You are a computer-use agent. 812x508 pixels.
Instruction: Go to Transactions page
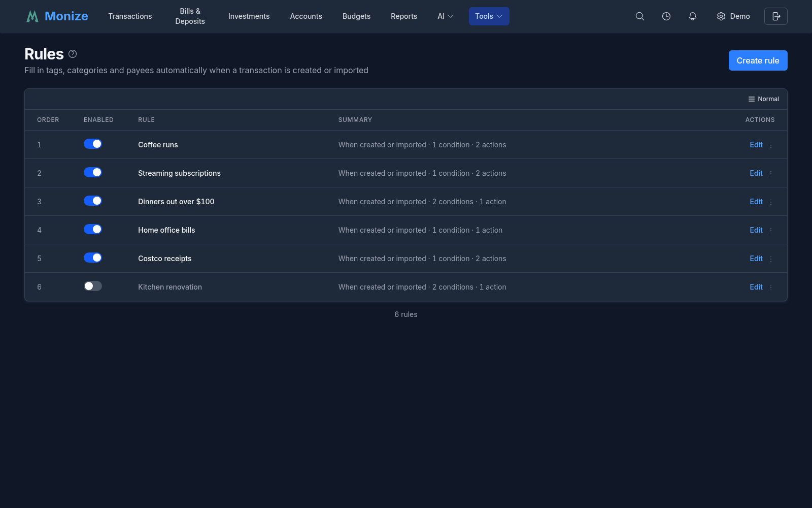(130, 16)
